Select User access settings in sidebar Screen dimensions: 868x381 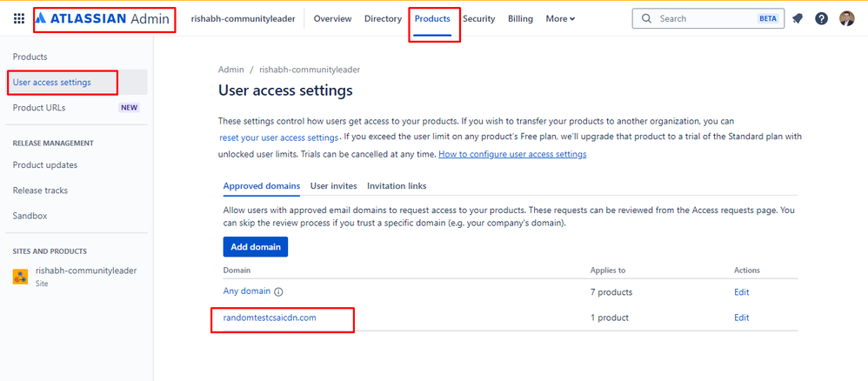tap(77, 83)
